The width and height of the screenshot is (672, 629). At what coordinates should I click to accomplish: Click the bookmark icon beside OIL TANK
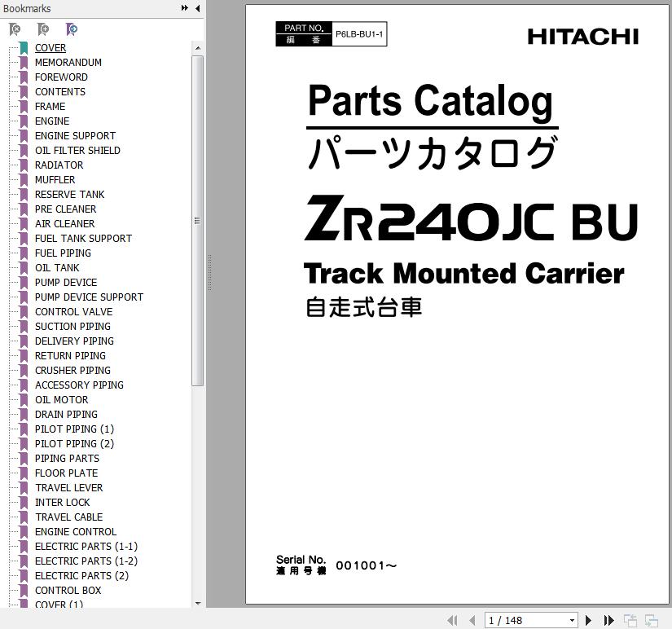(24, 268)
